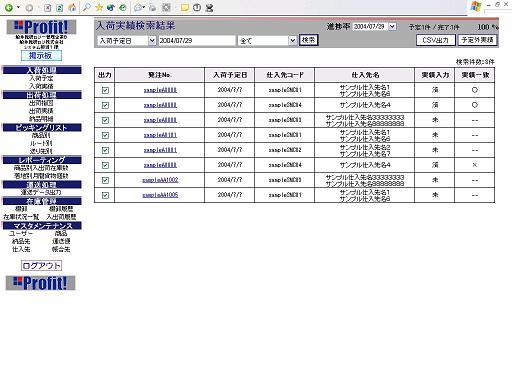Open 在庫状況一覧 in sidebar
512x384 pixels.
pos(21,217)
